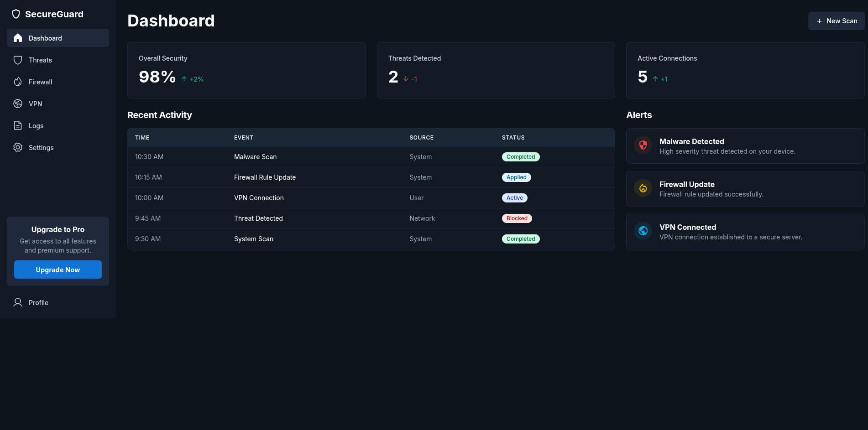This screenshot has height=430, width=868.
Task: Open the Overall Security 98% card
Action: [x=246, y=70]
